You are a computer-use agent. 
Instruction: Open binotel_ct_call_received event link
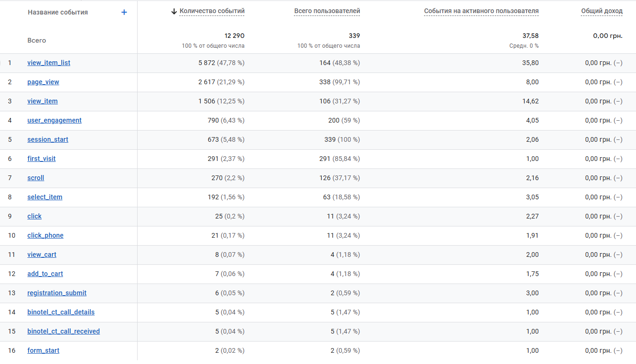point(63,331)
